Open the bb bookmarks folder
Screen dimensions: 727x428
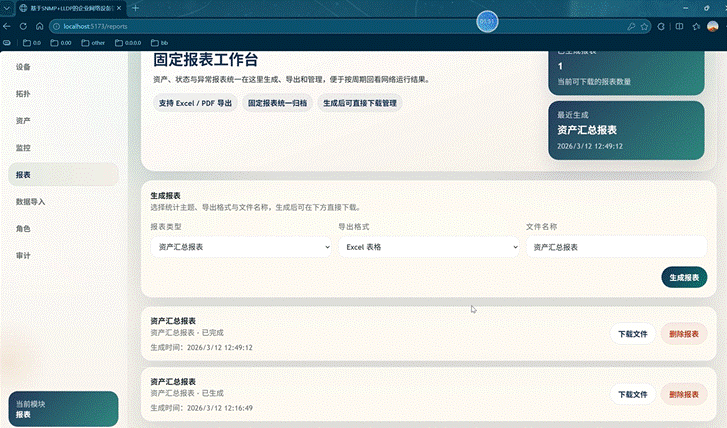point(159,43)
